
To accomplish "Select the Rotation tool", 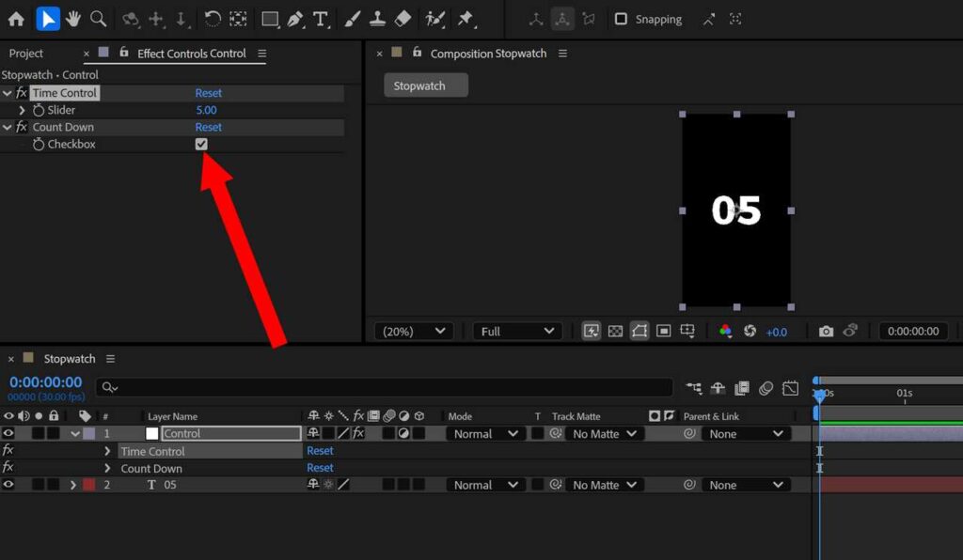I will 213,19.
